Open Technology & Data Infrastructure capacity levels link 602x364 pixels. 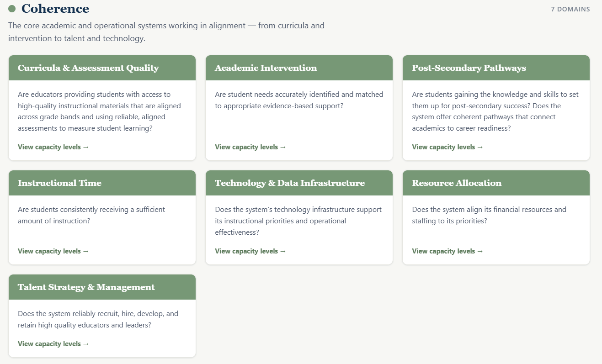tap(250, 251)
